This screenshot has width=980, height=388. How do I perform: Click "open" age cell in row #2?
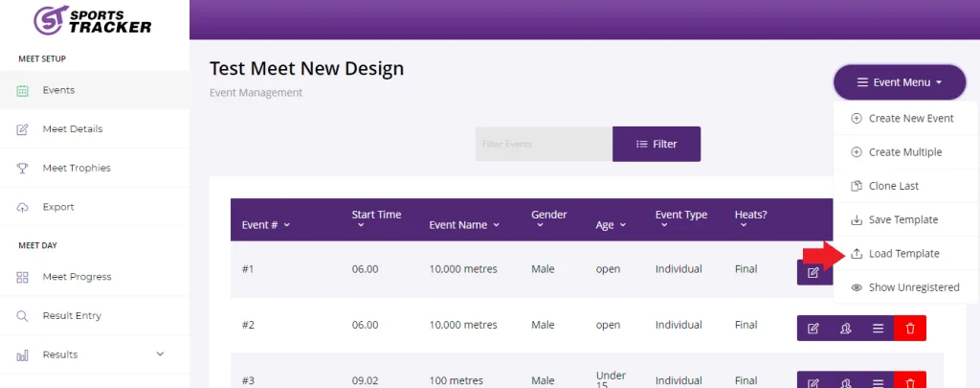click(608, 326)
